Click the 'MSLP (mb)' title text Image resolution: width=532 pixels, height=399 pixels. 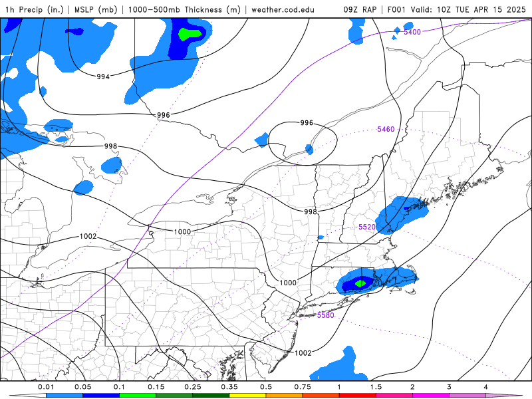point(95,9)
